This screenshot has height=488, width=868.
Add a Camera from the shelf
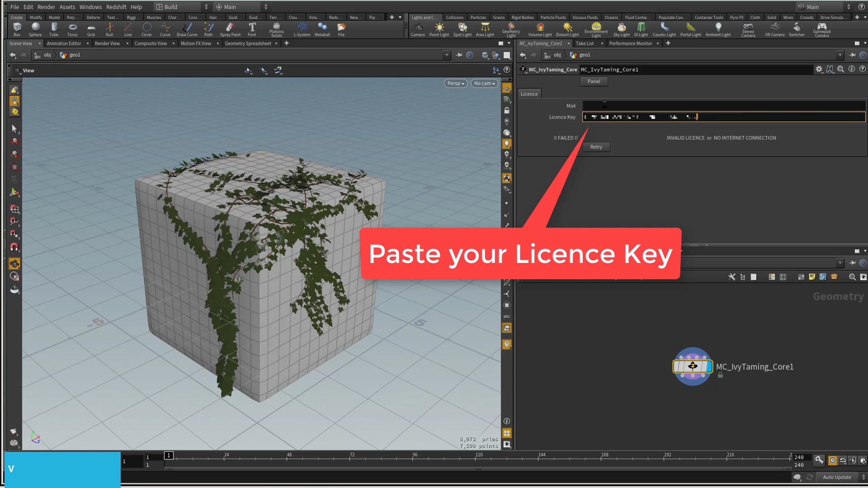[418, 29]
